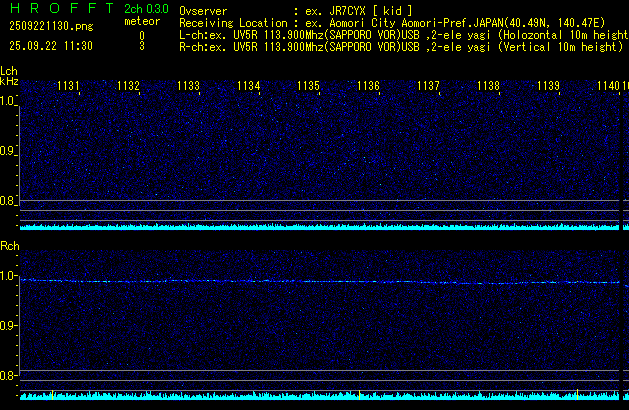The height and width of the screenshot is (410, 629).
Task: Select the 25.09.22 11:30 timestamp
Action: tap(50, 46)
